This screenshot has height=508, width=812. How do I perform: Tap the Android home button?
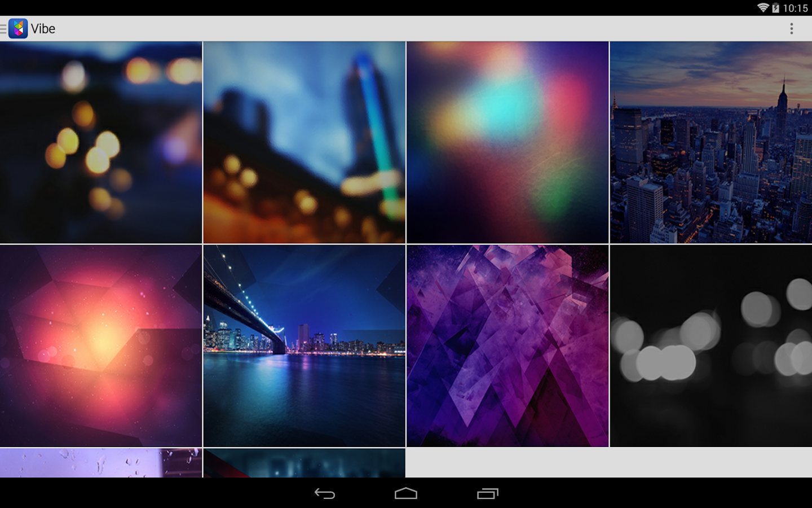point(406,494)
